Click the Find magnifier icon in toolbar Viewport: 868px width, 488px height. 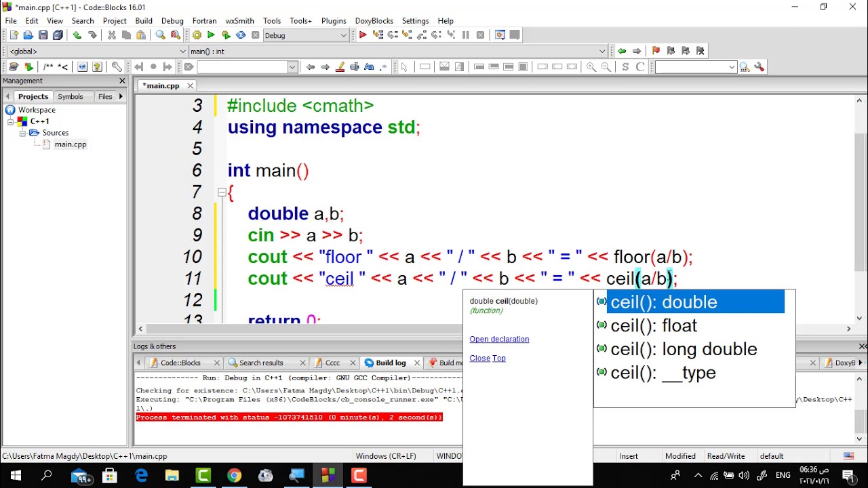(x=161, y=35)
